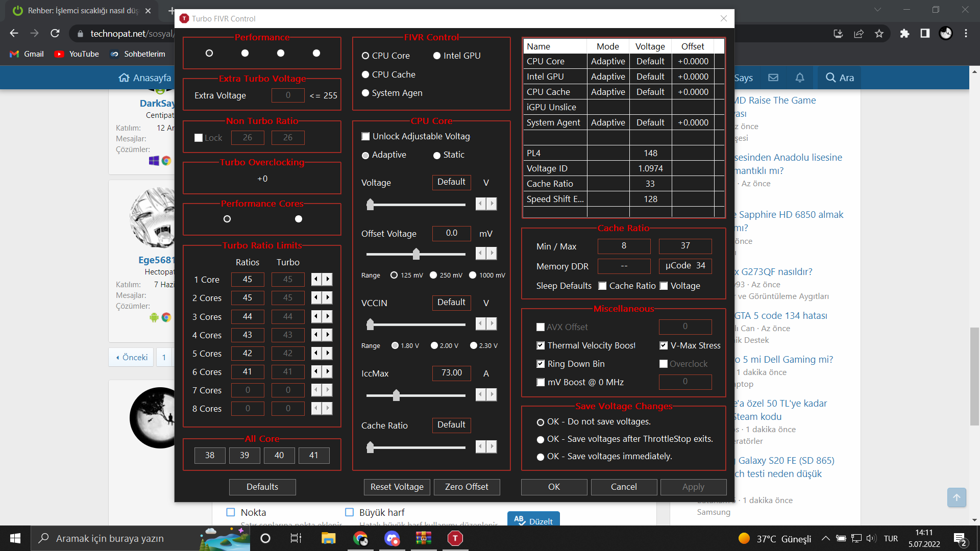Screen dimensions: 980x551
Task: Click the Cache Ratio Max input field
Action: coord(685,246)
